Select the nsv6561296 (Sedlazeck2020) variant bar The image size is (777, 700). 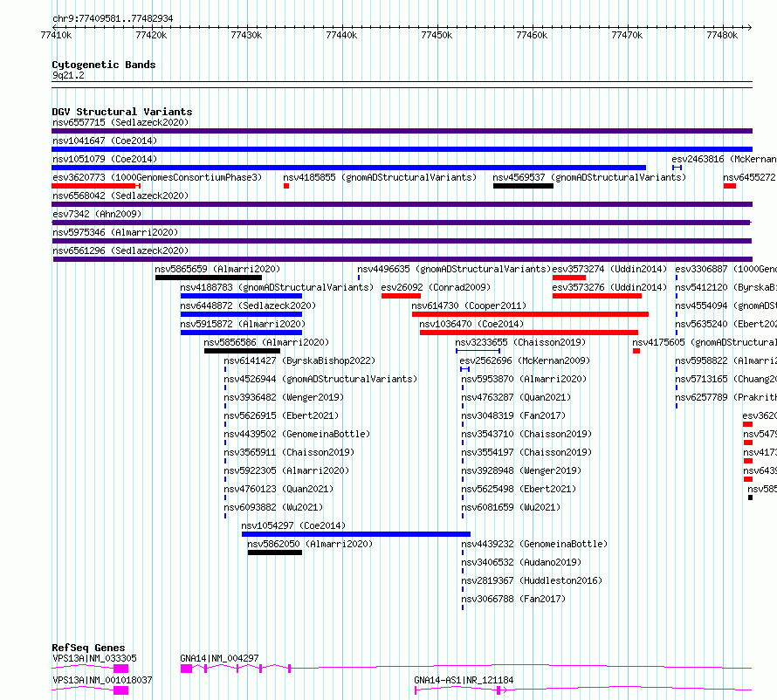[402, 259]
